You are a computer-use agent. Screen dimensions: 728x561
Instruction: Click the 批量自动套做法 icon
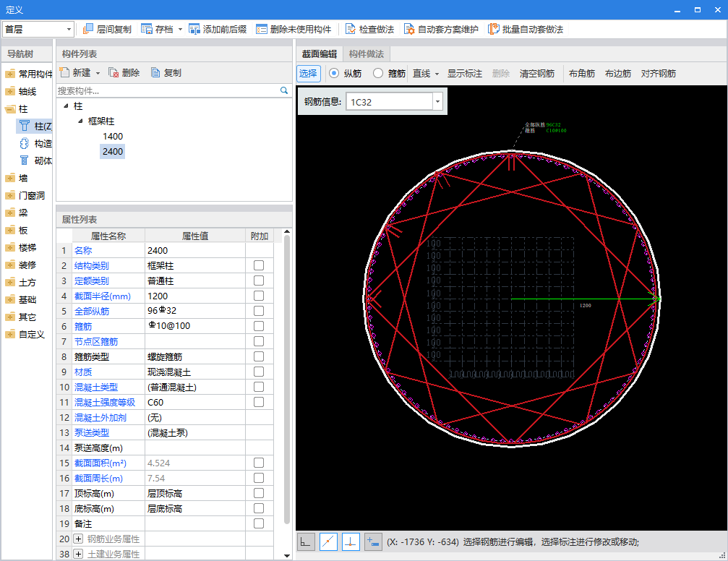coord(494,29)
